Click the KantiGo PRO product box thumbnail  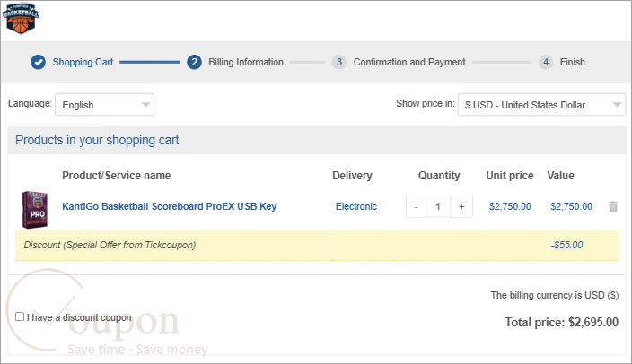[x=35, y=210]
